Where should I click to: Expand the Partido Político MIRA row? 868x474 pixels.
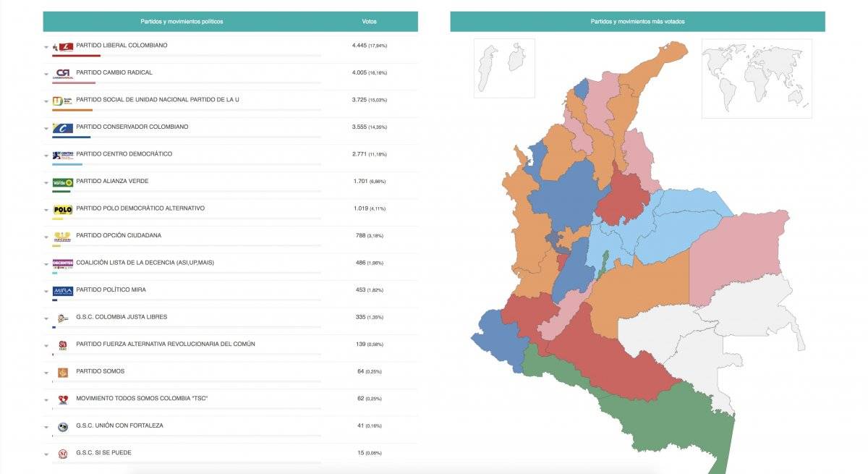[46, 292]
